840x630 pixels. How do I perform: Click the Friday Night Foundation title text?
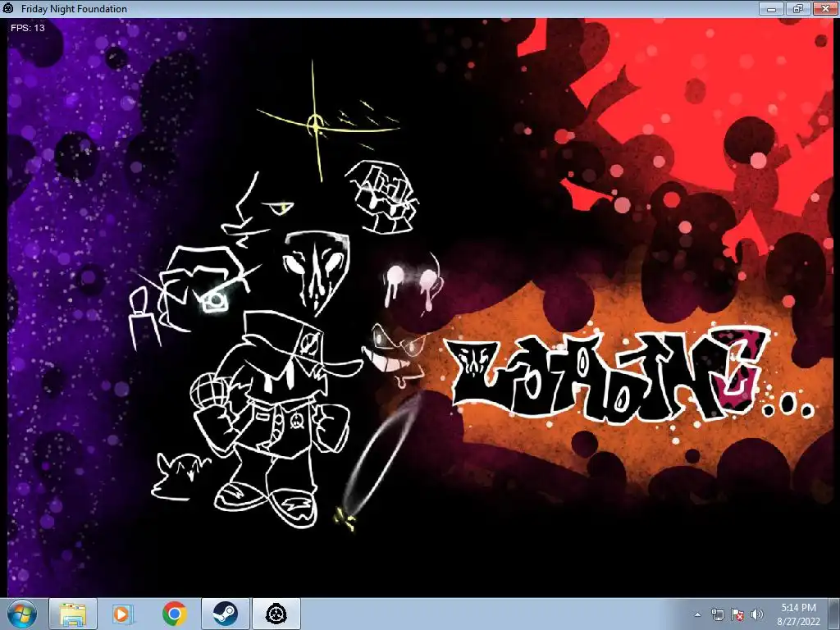74,9
